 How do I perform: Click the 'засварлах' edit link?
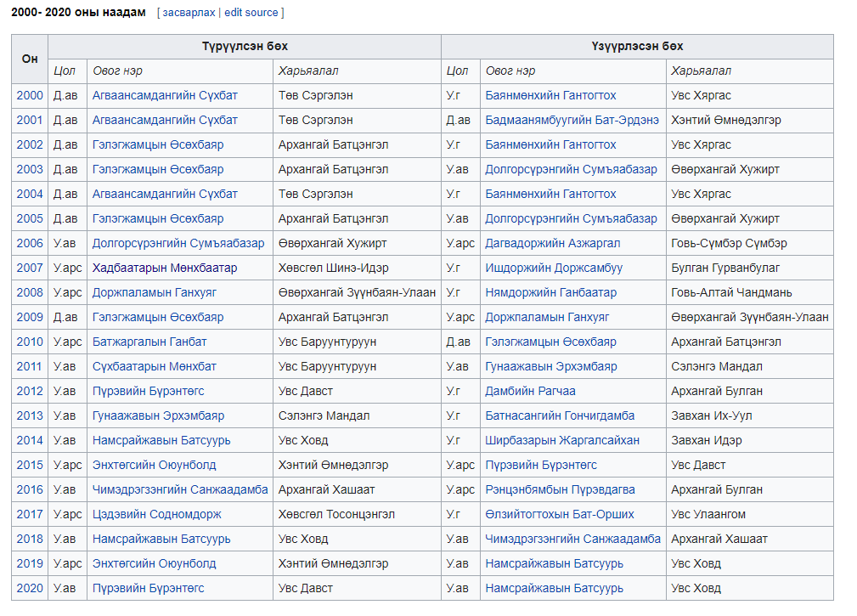pos(189,13)
